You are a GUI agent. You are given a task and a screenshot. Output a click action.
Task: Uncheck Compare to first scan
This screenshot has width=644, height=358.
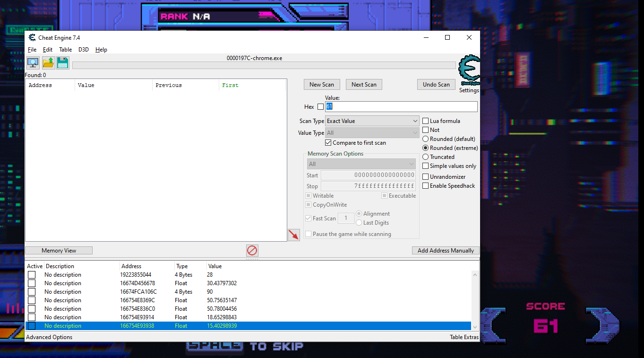[x=328, y=143]
